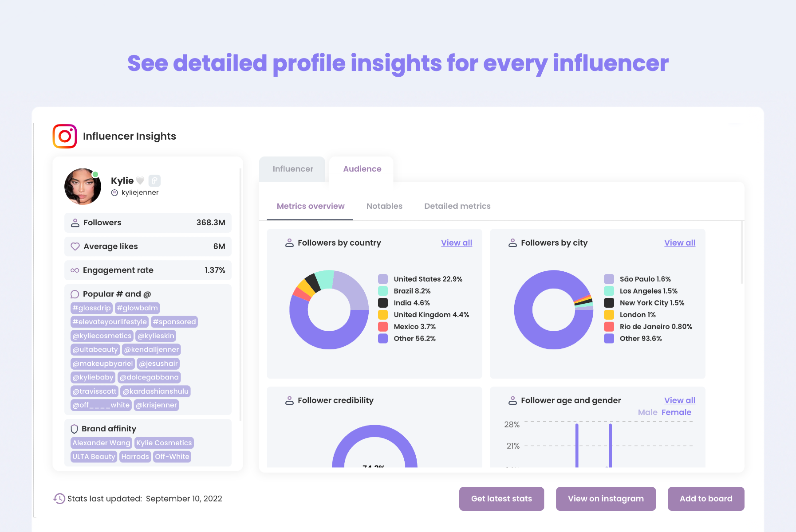Click the Followers person icon in sidebar
Image resolution: width=796 pixels, height=532 pixels.
click(75, 223)
